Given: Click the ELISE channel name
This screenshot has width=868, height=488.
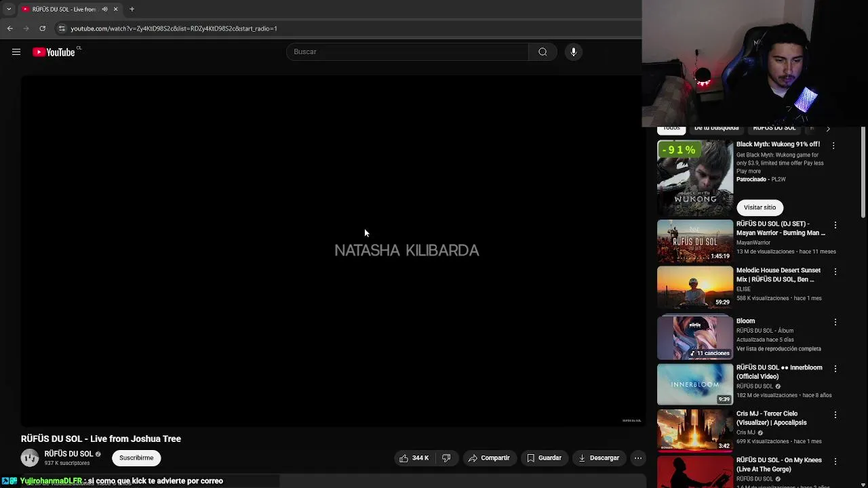Looking at the screenshot, I should (x=743, y=289).
